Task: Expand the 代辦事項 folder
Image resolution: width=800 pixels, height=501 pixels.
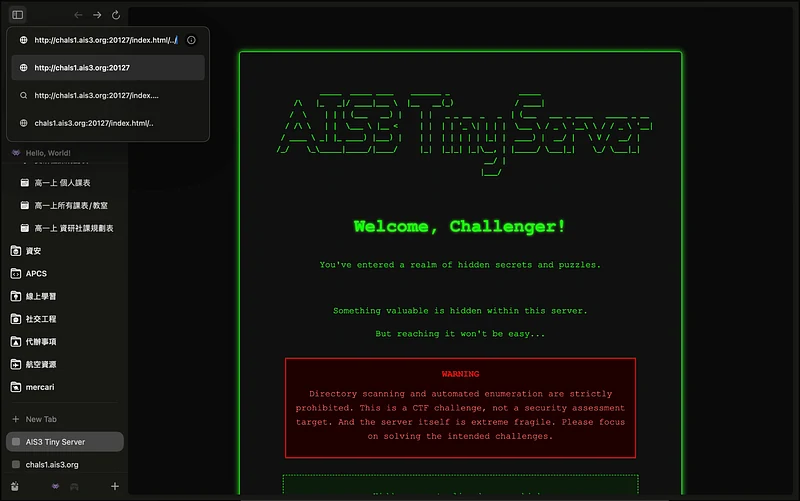Action: (x=41, y=342)
